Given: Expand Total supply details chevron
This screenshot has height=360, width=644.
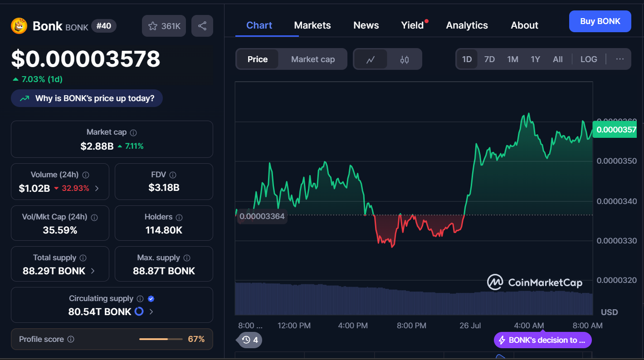Looking at the screenshot, I should 93,271.
